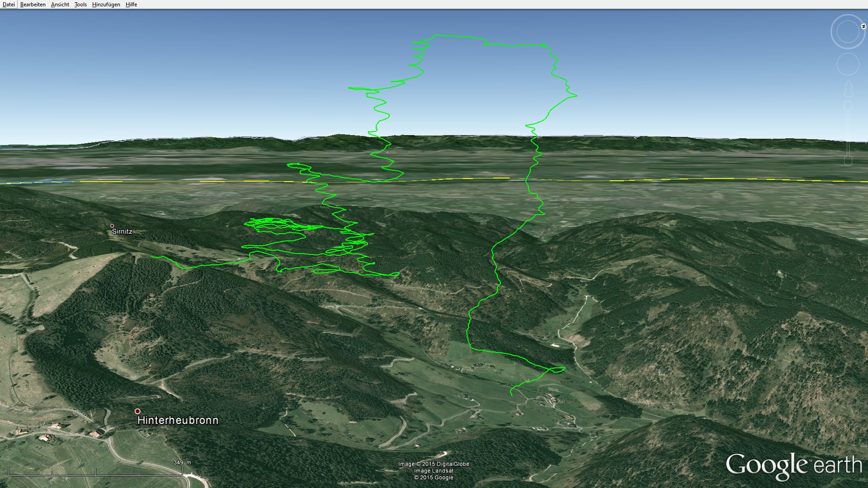This screenshot has width=868, height=488.
Task: Open the Hinzufügen menu
Action: click(106, 5)
